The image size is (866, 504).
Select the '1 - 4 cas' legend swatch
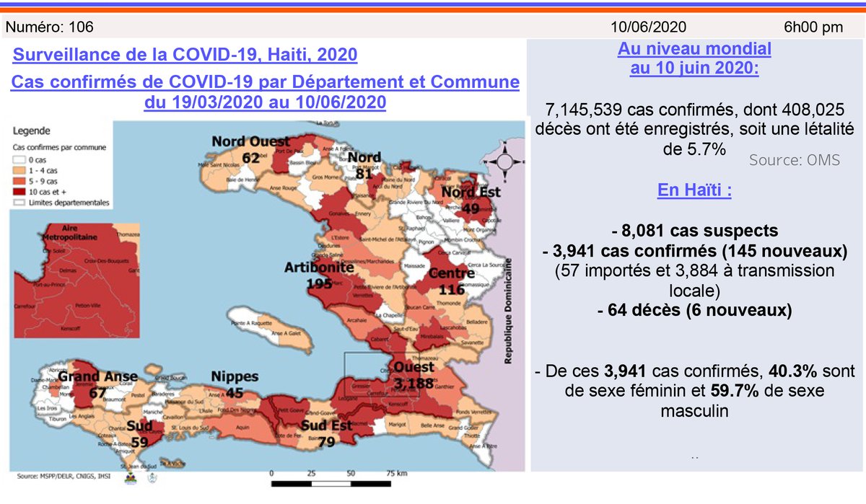pyautogui.click(x=21, y=170)
